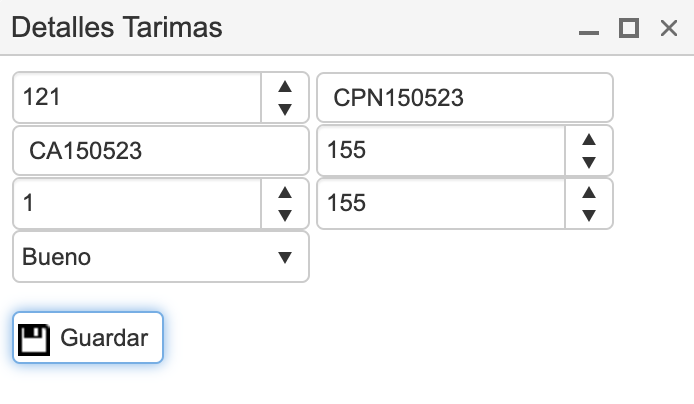The height and width of the screenshot is (404, 694).
Task: Select the Bueno combo box
Action: coord(161,257)
